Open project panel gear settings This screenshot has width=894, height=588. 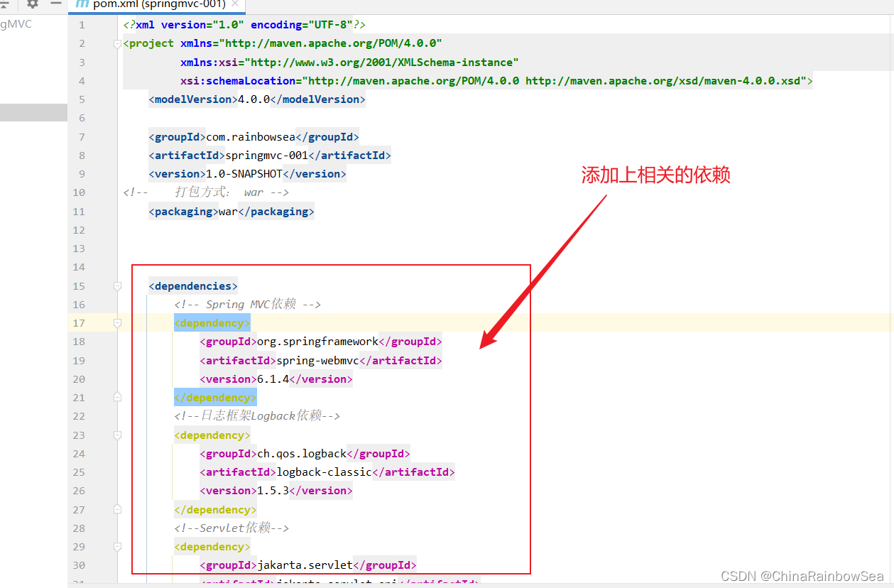click(32, 4)
